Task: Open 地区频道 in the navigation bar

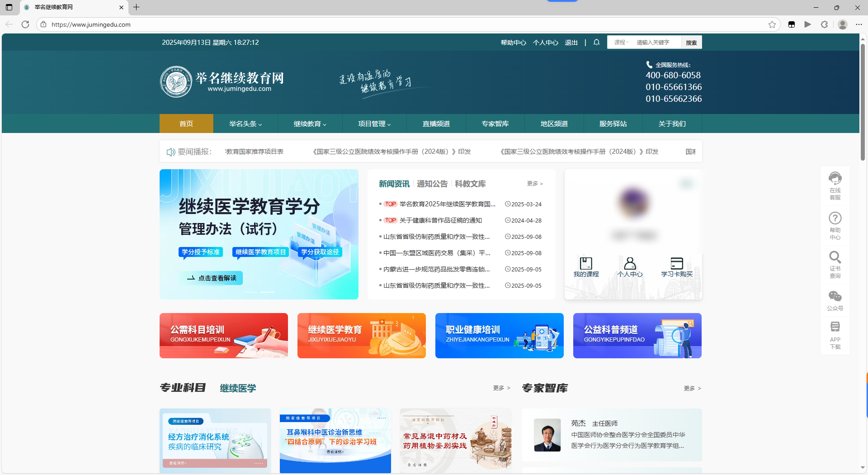Action: pyautogui.click(x=554, y=123)
